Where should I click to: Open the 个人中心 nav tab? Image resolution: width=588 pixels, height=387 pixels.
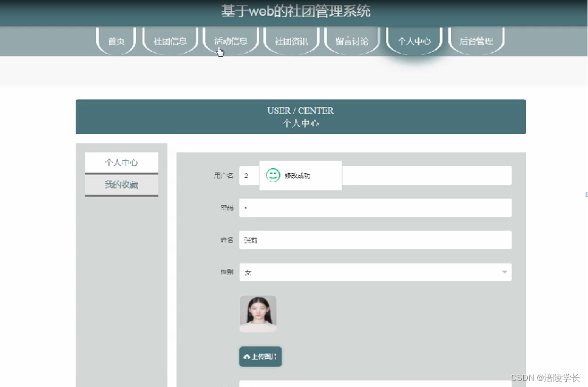[414, 41]
